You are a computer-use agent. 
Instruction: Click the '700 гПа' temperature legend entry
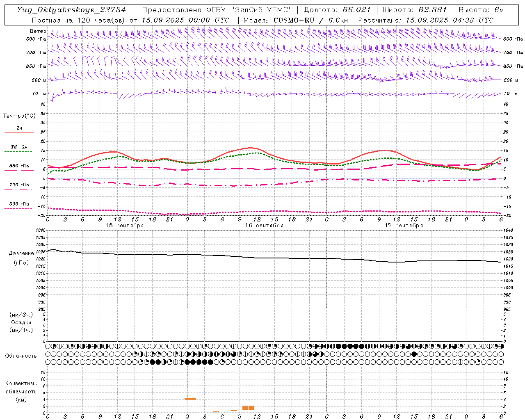tap(19, 185)
